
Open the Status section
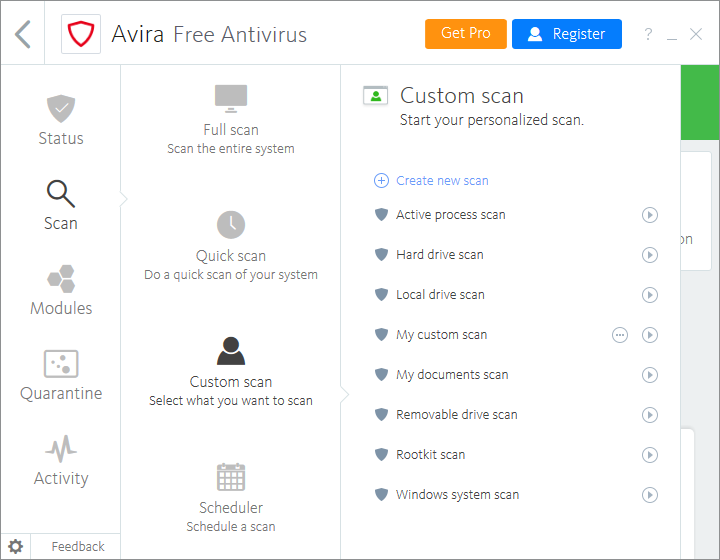point(61,120)
